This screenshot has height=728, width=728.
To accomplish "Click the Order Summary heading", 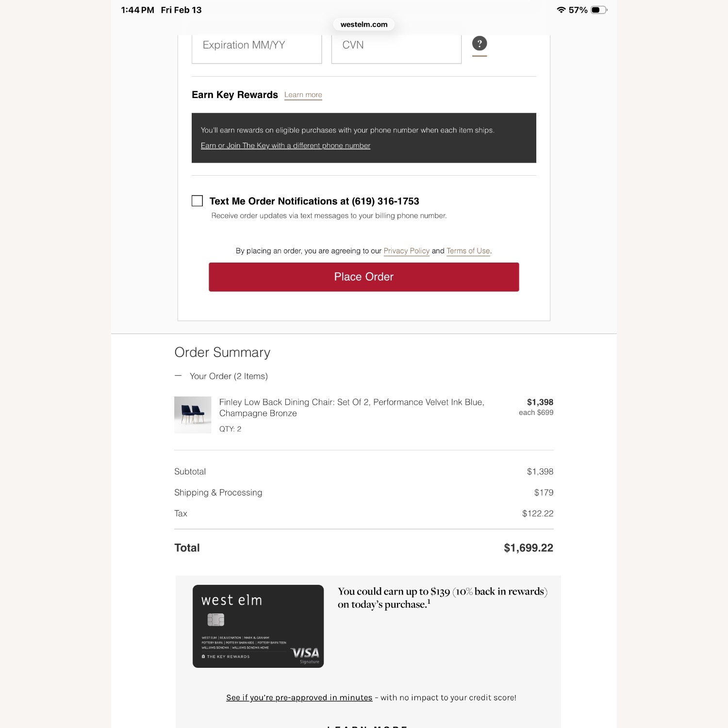I will pos(222,352).
